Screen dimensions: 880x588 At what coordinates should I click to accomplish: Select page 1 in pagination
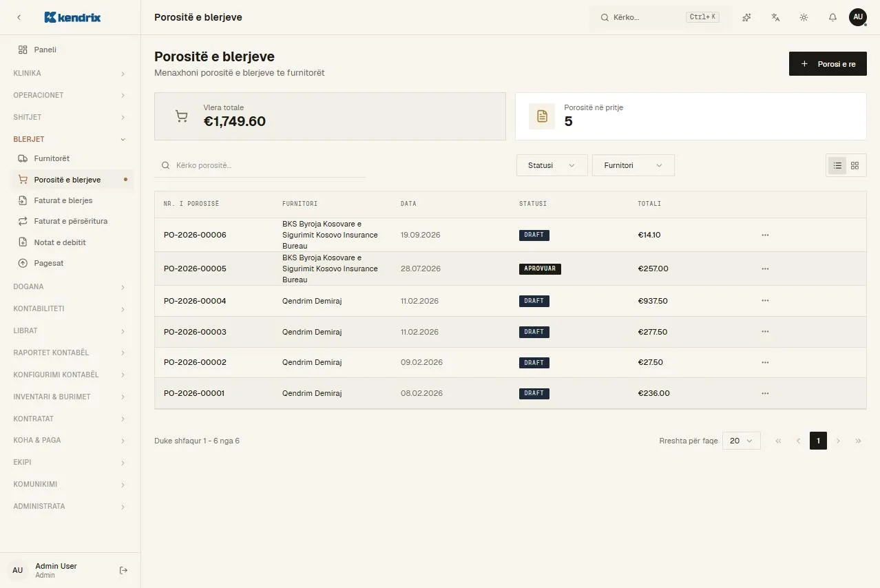[818, 441]
